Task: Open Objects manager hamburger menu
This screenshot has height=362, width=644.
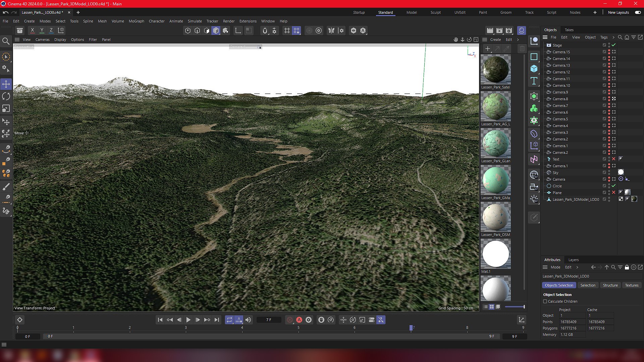Action: point(545,37)
